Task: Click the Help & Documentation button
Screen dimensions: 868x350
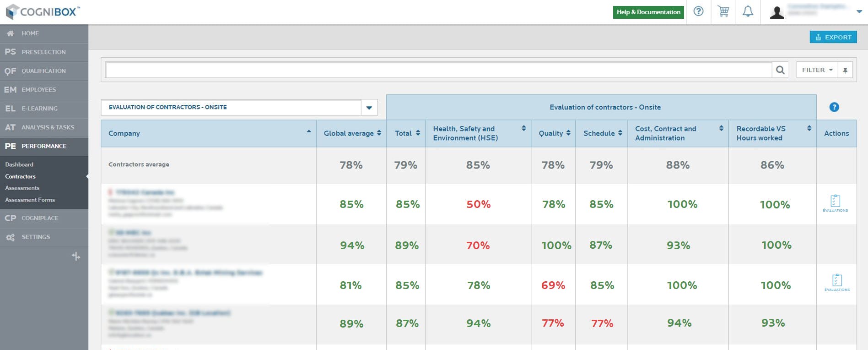Action: [x=648, y=12]
